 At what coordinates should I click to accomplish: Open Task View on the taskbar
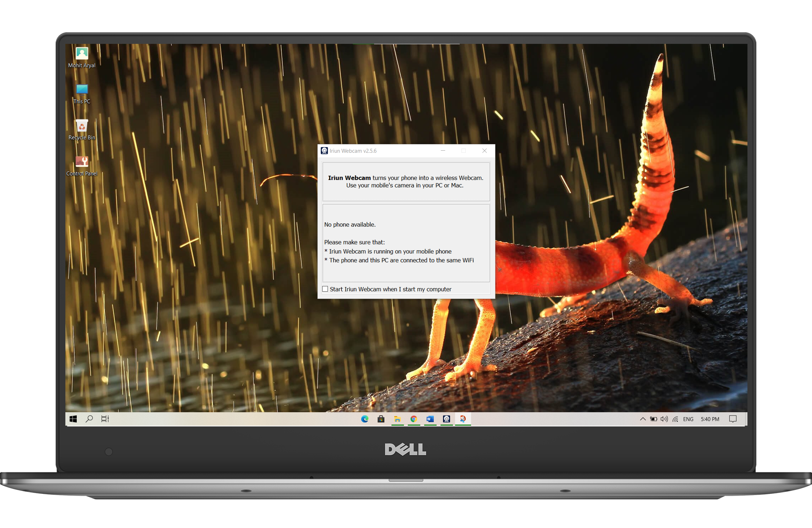(105, 419)
